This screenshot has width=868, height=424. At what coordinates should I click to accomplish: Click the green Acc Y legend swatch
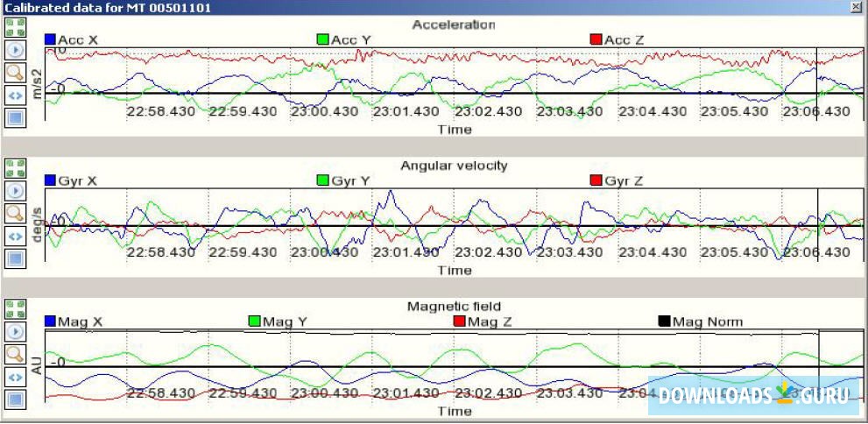(x=322, y=39)
